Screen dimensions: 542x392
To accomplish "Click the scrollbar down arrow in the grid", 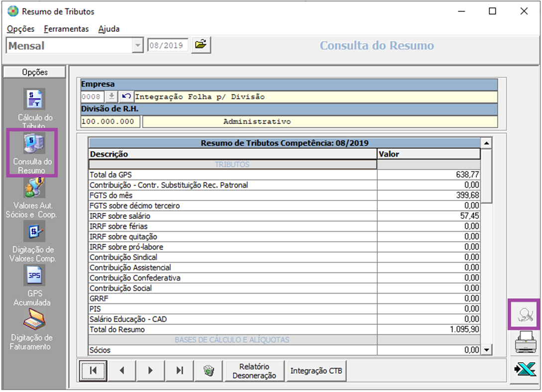I will [x=486, y=350].
